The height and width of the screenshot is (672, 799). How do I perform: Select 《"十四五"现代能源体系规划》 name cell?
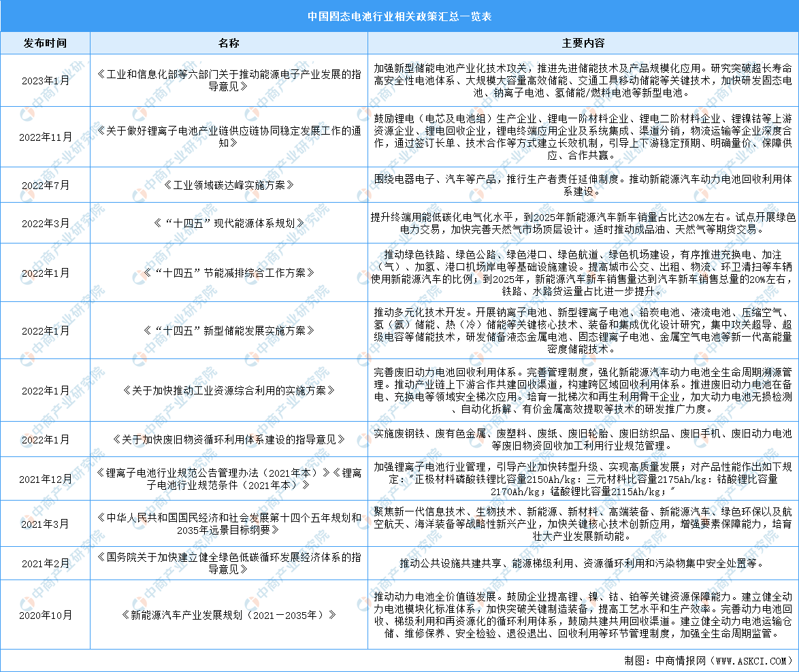[x=229, y=223]
